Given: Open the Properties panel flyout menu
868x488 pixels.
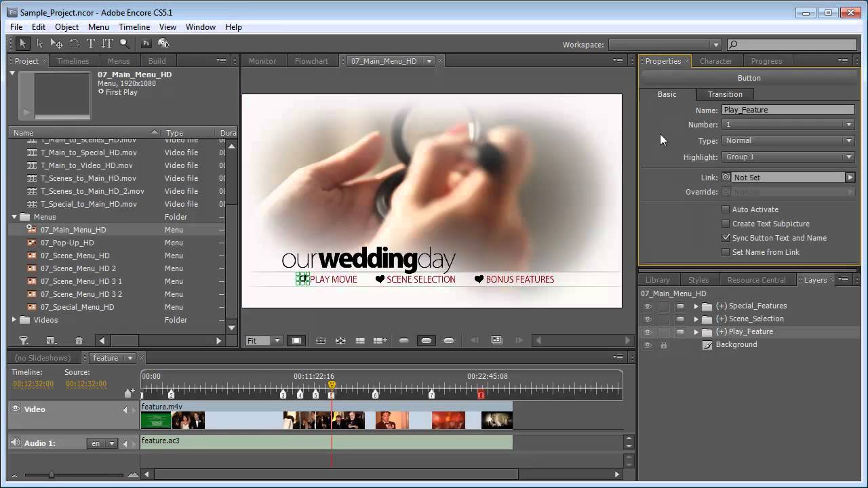Looking at the screenshot, I should [x=843, y=60].
